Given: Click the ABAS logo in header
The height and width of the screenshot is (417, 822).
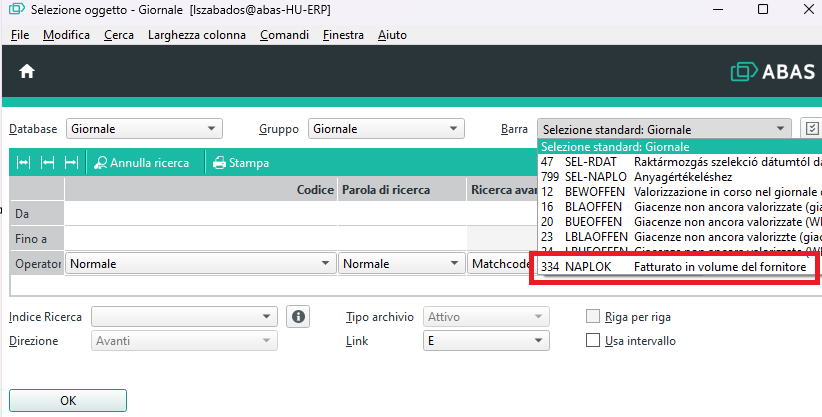Looking at the screenshot, I should 773,71.
